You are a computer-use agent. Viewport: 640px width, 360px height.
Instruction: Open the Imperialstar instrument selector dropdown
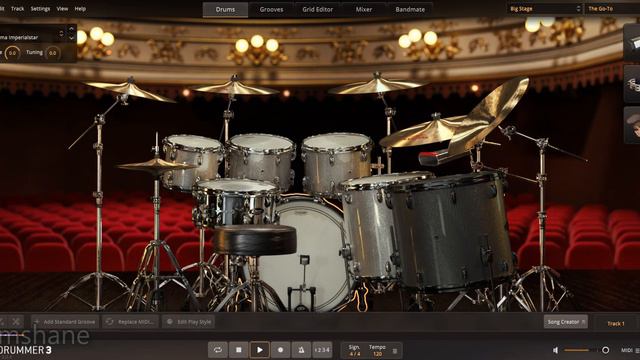click(x=32, y=37)
